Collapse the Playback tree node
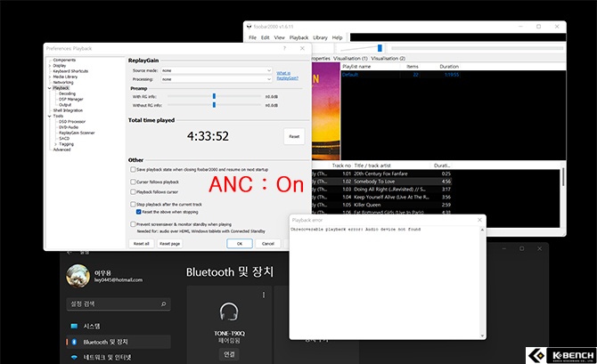 (50, 88)
